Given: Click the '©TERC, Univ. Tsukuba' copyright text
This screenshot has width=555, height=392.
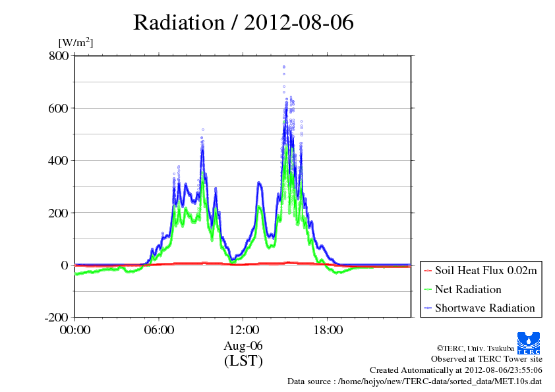Looking at the screenshot, I should click(x=475, y=349).
